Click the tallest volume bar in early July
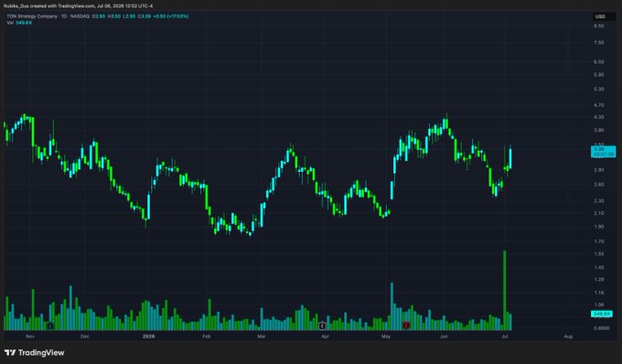 (x=505, y=290)
